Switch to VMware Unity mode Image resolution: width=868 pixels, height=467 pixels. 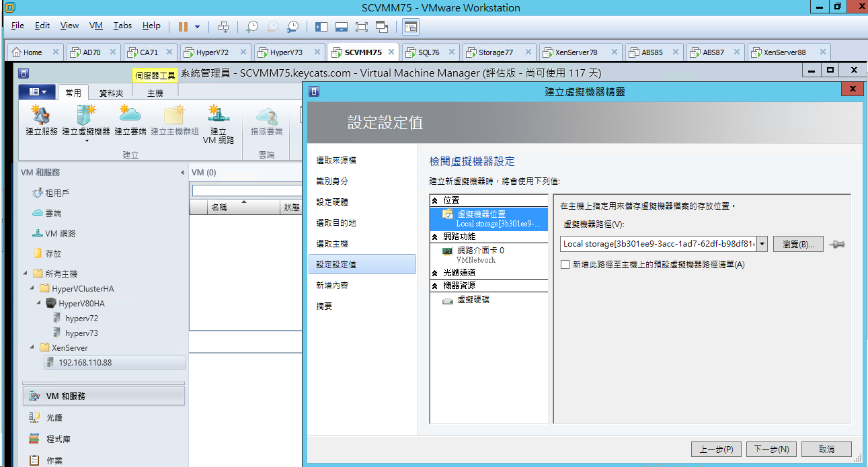pyautogui.click(x=382, y=26)
